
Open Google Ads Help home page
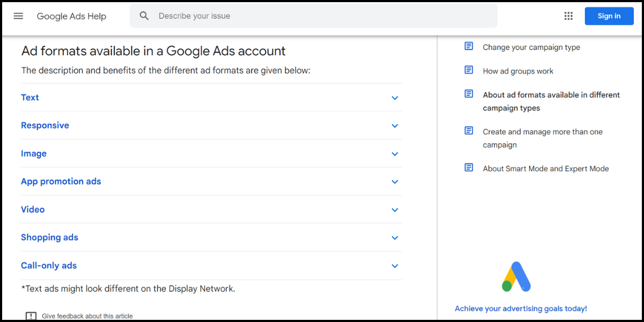point(71,16)
